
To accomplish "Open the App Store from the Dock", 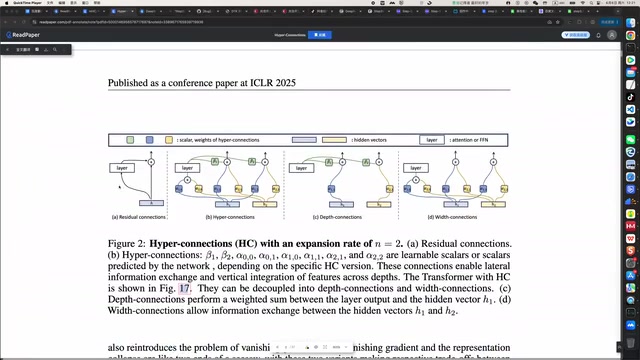I will click(x=631, y=276).
